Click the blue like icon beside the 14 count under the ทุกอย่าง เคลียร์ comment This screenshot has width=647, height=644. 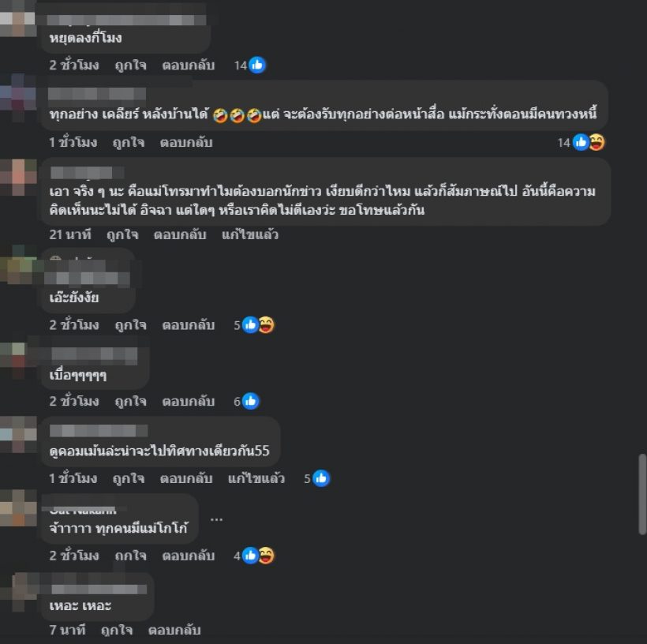(x=581, y=142)
